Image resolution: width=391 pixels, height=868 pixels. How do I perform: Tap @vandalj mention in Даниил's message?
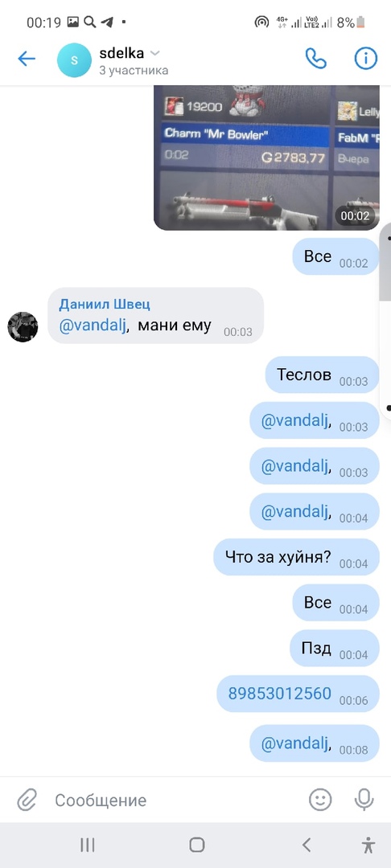95,325
